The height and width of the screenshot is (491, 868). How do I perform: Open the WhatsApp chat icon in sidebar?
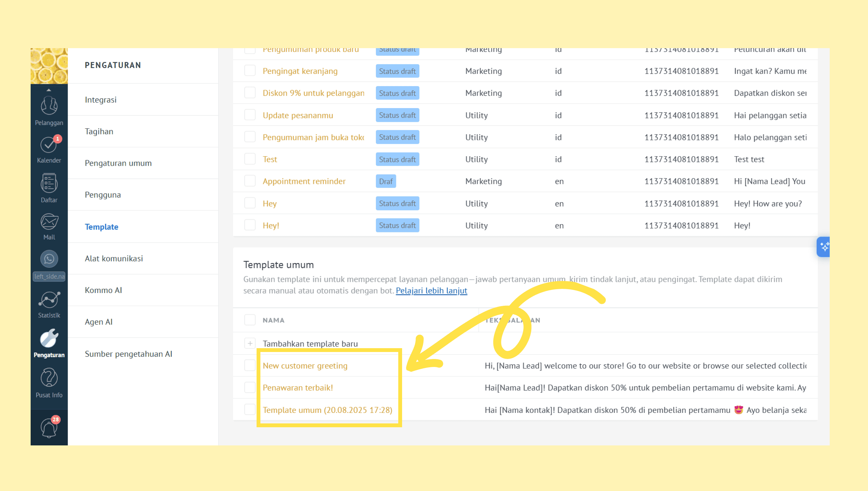49,259
